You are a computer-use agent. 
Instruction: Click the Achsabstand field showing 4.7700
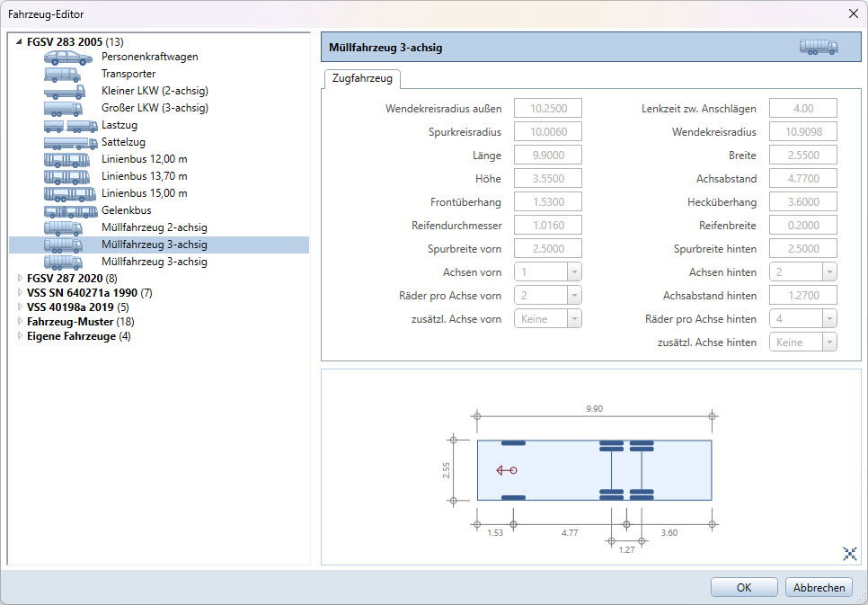tap(803, 178)
